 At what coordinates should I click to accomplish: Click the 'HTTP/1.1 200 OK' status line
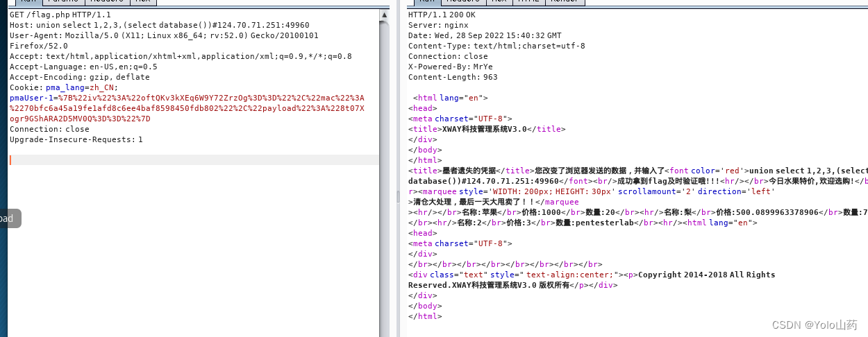442,15
